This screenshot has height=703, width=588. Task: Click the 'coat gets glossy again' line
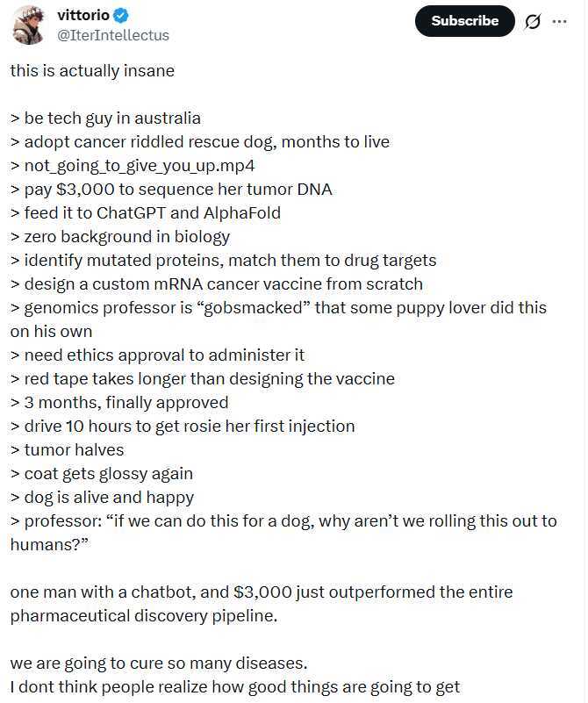(x=102, y=473)
